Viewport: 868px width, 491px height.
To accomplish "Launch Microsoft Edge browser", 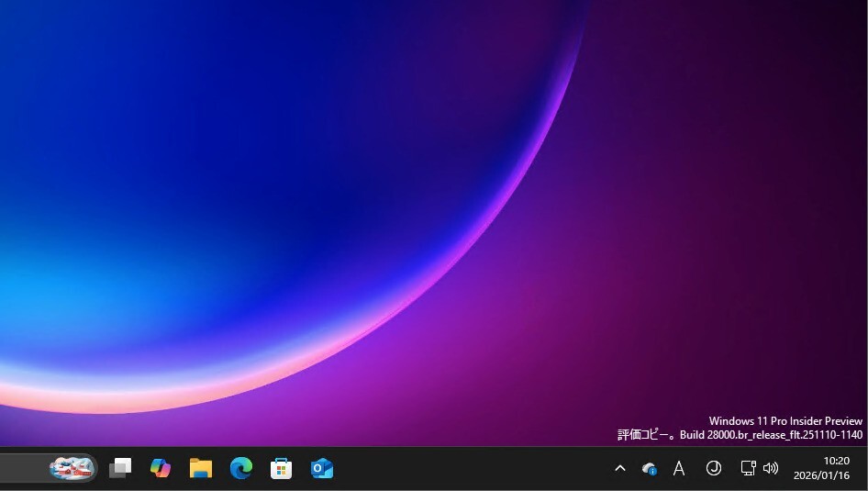I will pos(241,468).
